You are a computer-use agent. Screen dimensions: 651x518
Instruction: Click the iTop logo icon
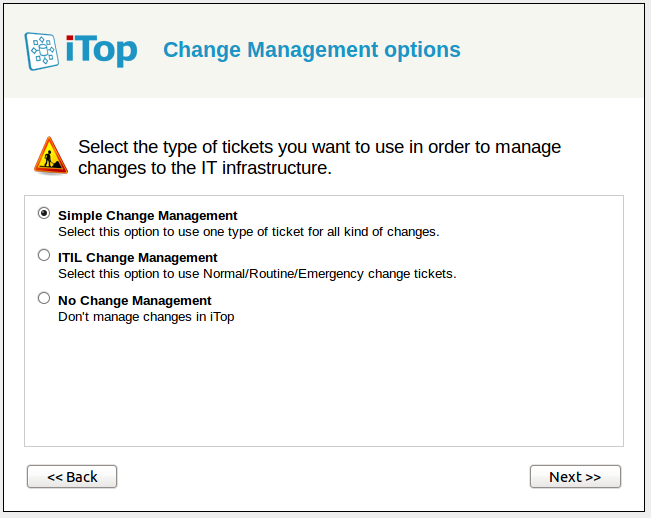pos(42,50)
